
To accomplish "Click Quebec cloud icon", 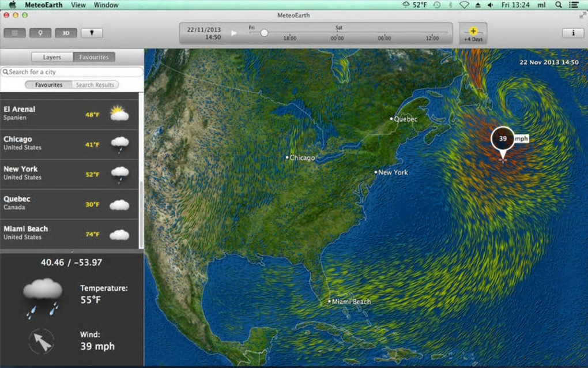I will pyautogui.click(x=119, y=205).
